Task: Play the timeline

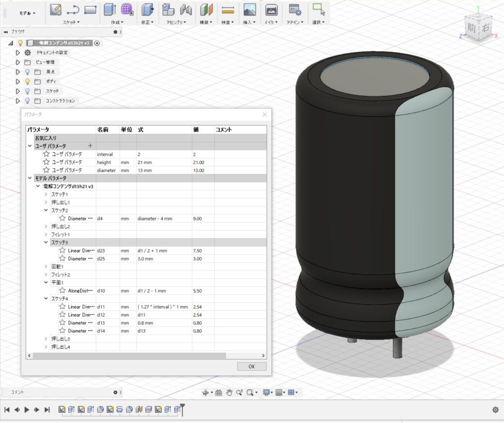Action: coord(27,410)
